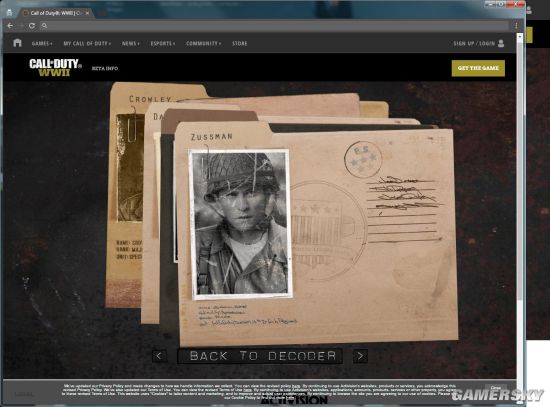The height and width of the screenshot is (407, 550).
Task: Select the Crowley folder tab
Action: click(150, 99)
